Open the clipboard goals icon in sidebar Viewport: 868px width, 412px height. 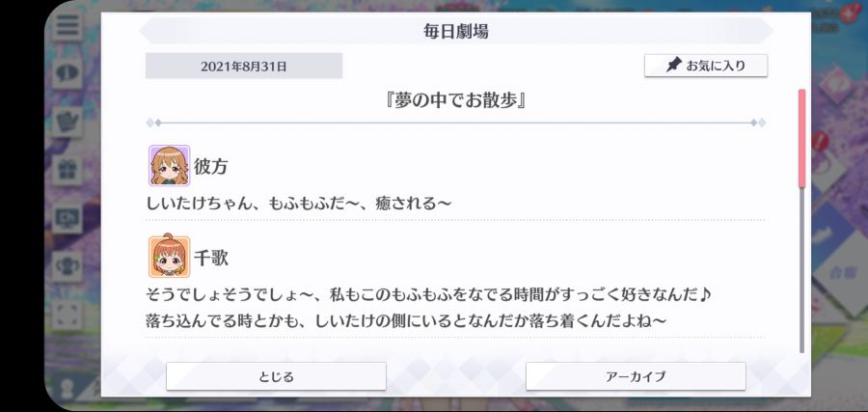pyautogui.click(x=68, y=122)
